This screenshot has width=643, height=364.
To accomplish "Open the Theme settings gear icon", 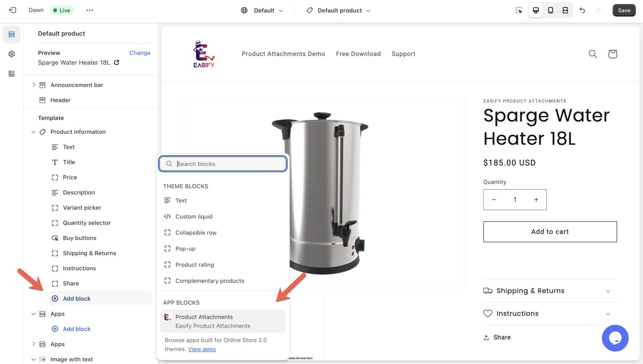I will pyautogui.click(x=11, y=54).
